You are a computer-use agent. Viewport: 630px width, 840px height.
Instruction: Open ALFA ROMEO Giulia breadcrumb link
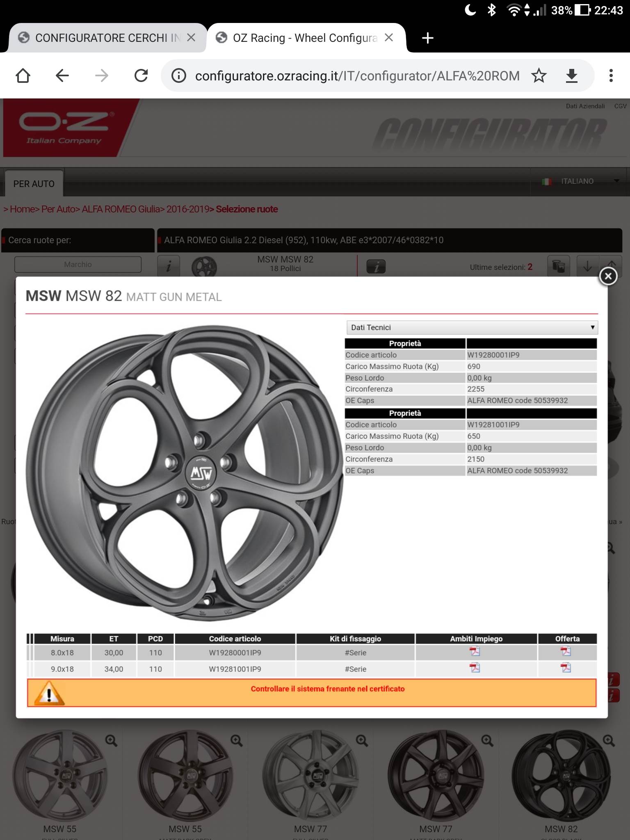(x=121, y=209)
